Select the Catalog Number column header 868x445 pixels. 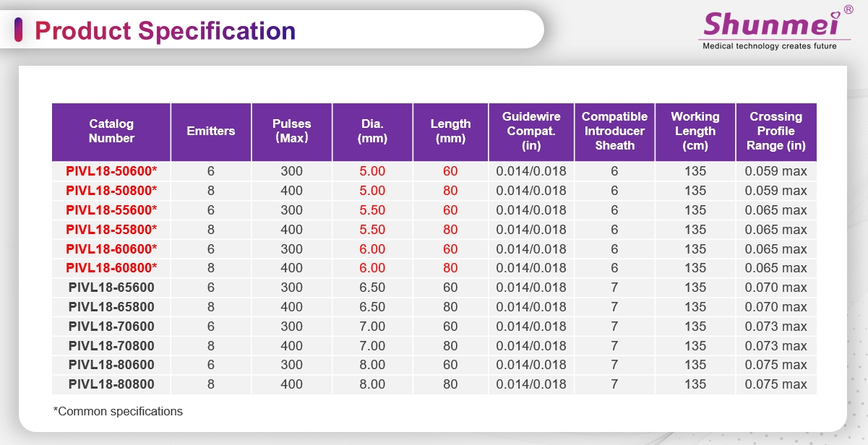[x=111, y=131]
